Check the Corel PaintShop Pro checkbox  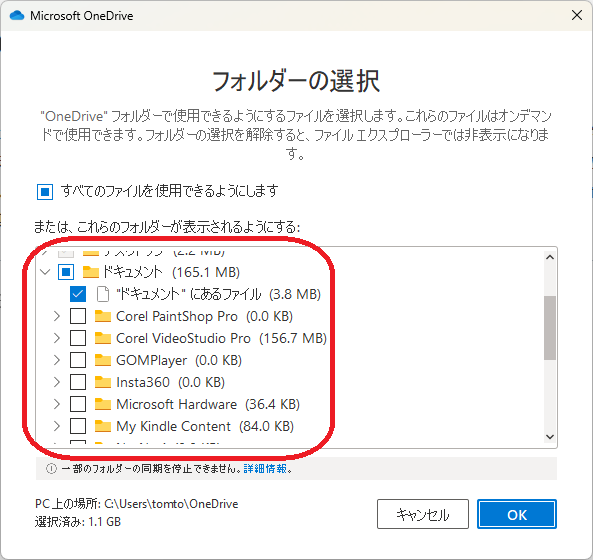(78, 316)
